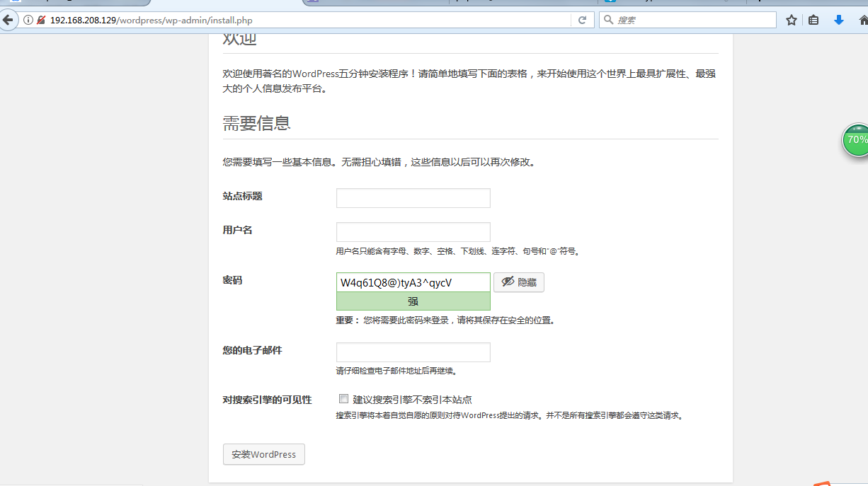Click into the 密码 password field
The height and width of the screenshot is (486, 868).
413,282
